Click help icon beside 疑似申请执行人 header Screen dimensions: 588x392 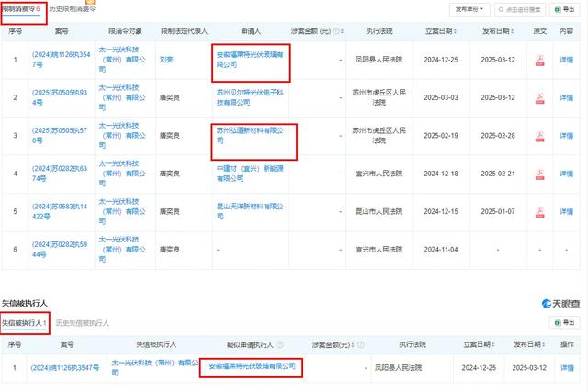coord(279,344)
